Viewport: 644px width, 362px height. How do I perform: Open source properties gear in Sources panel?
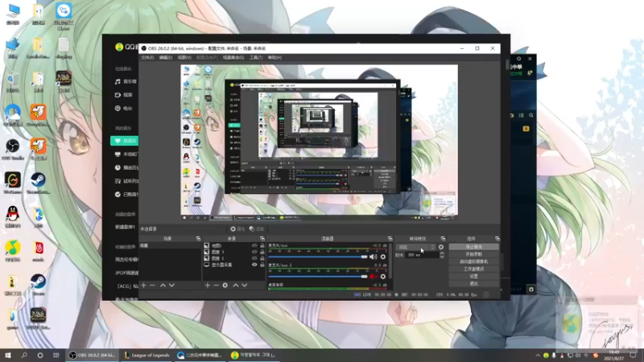(x=225, y=285)
